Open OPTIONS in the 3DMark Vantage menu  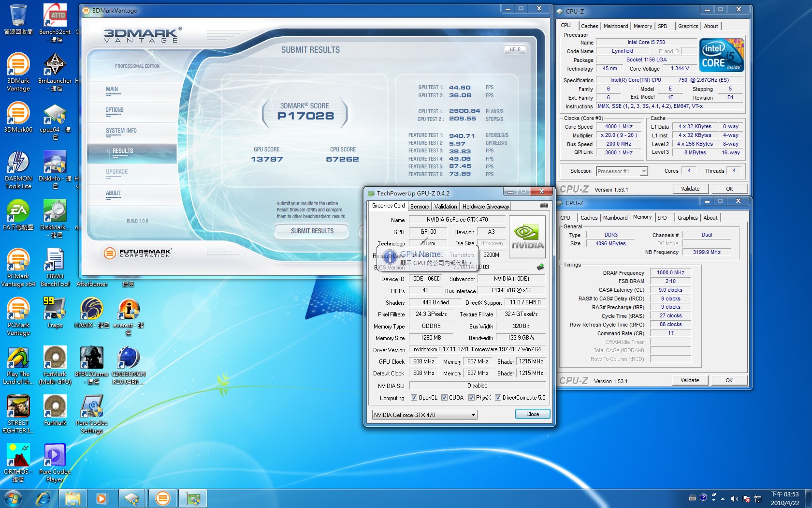click(x=115, y=110)
